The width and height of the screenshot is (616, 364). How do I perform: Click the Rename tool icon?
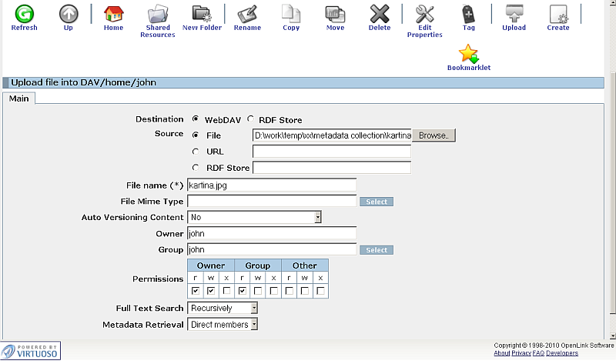click(x=247, y=14)
